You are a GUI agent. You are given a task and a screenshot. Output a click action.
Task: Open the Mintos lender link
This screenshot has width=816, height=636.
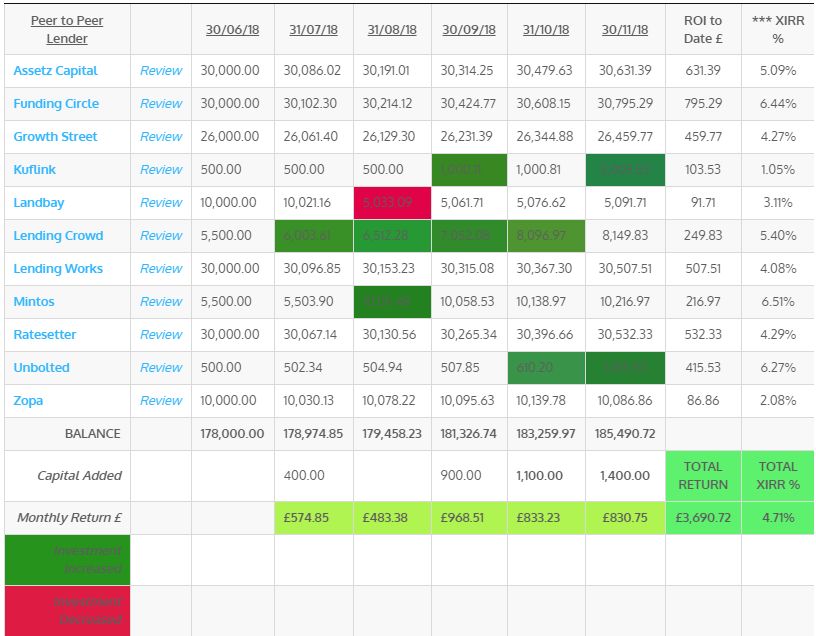click(x=34, y=302)
